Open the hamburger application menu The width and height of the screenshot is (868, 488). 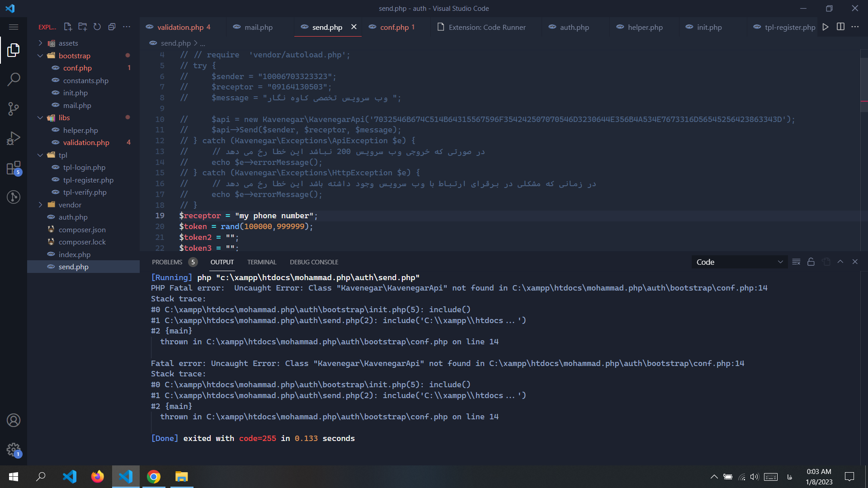pyautogui.click(x=14, y=27)
